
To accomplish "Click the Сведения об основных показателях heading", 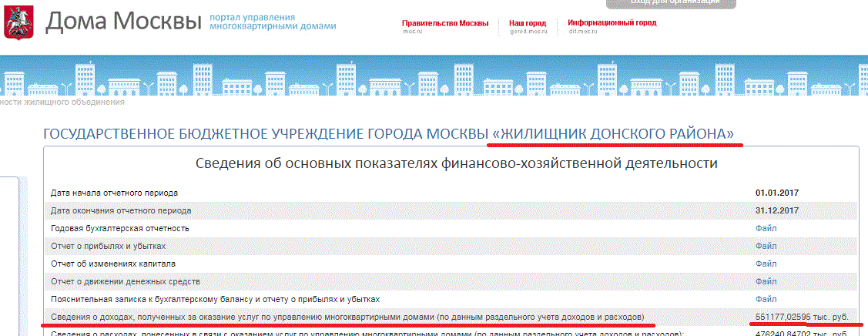I will [x=457, y=164].
